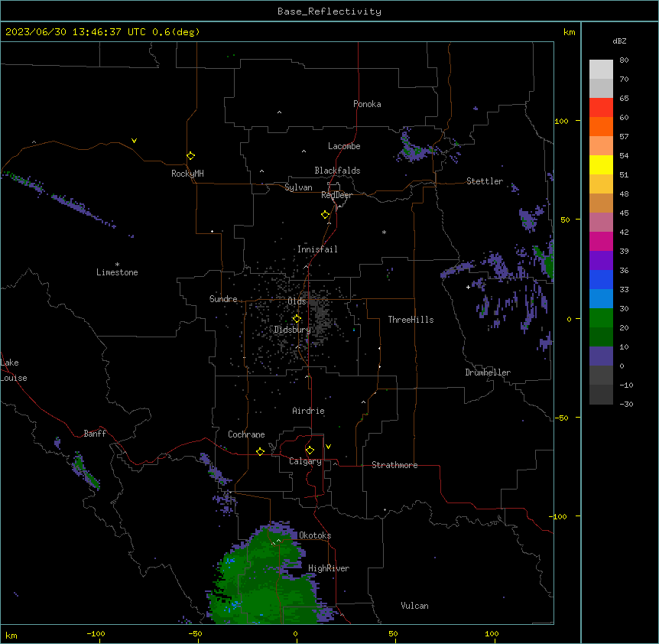659x644 pixels.
Task: Click the Base_Reflectivity title text
Action: coord(329,11)
